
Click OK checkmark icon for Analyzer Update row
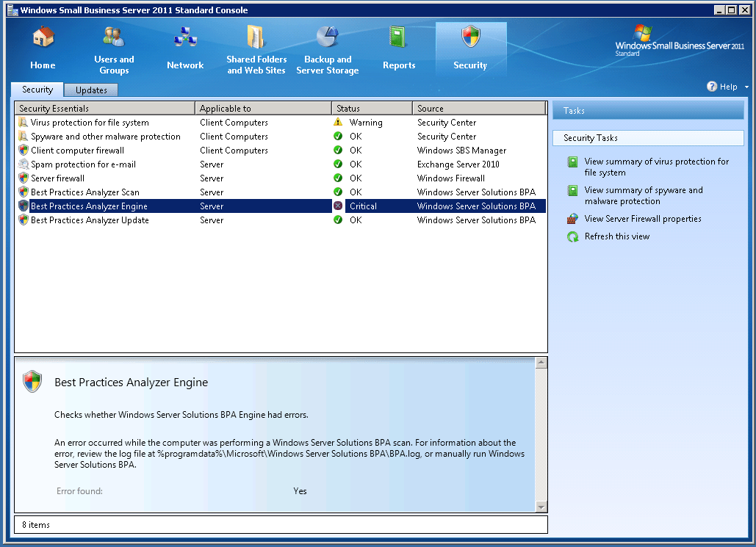[x=338, y=220]
